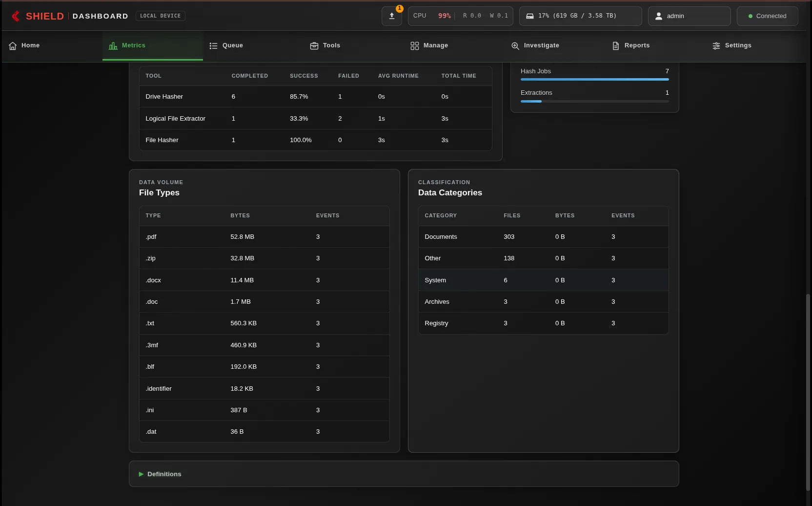The image size is (812, 506).
Task: Select the Metrics tab
Action: coord(152,45)
